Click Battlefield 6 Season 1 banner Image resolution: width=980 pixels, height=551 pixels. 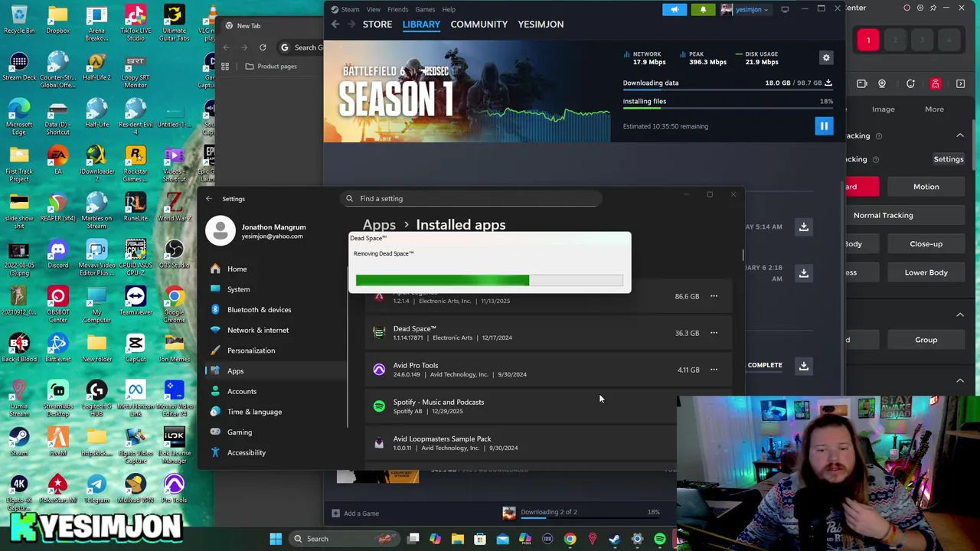467,92
